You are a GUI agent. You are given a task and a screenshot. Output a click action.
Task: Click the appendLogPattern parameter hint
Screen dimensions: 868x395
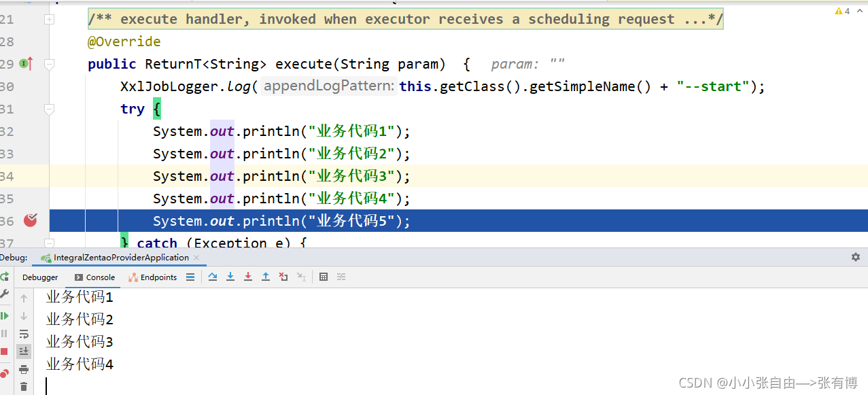point(328,86)
